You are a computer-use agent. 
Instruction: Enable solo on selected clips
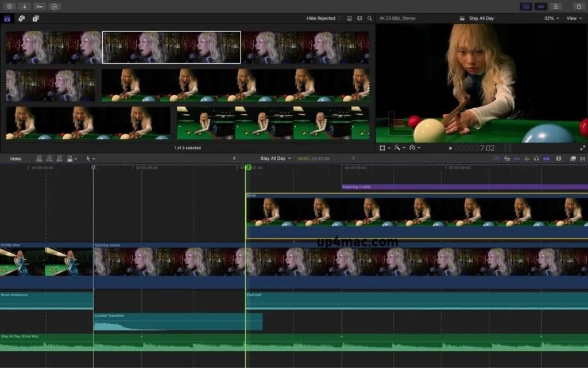point(537,159)
